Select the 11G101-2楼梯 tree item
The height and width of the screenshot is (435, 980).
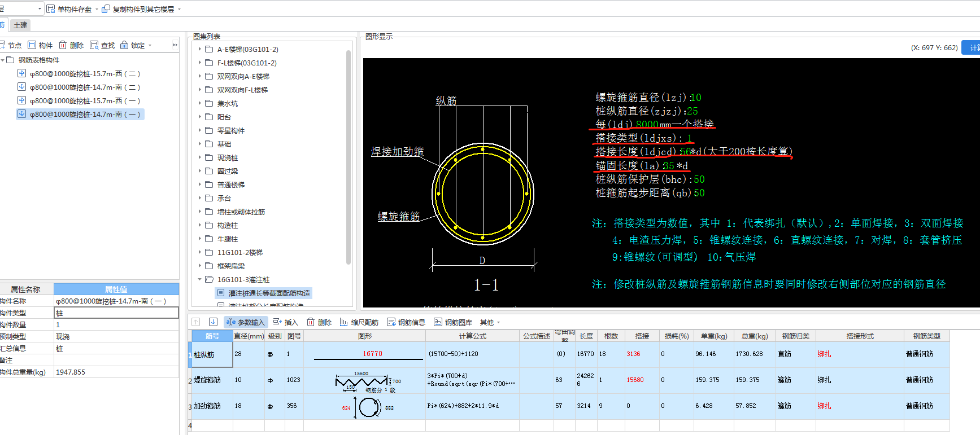[x=240, y=252]
